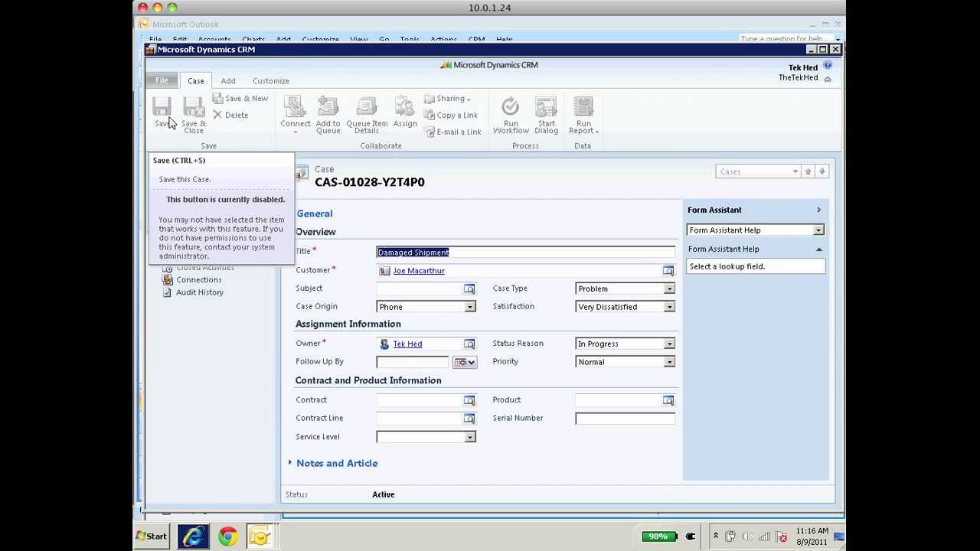
Task: Open the Service Level dropdown
Action: tap(470, 437)
